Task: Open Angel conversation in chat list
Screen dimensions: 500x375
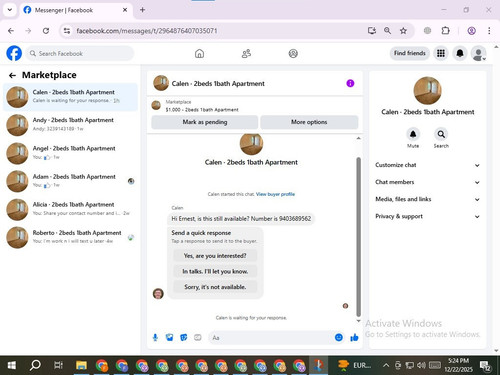Action: [70, 153]
